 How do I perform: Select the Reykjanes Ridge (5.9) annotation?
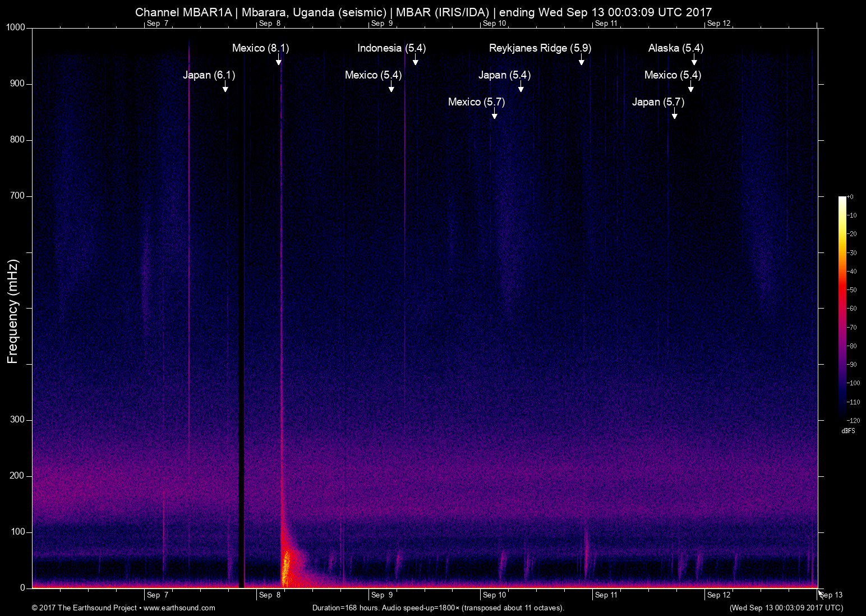pos(540,48)
